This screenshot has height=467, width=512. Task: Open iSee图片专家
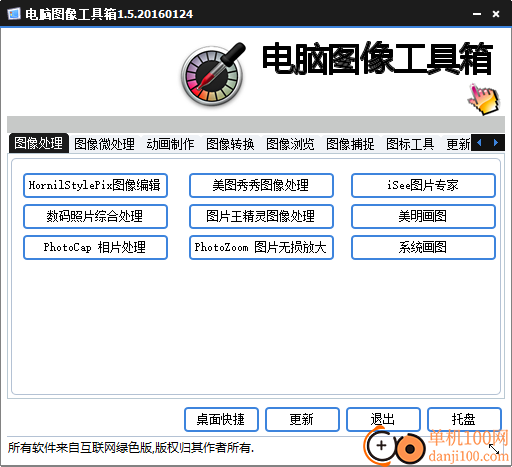(x=423, y=185)
